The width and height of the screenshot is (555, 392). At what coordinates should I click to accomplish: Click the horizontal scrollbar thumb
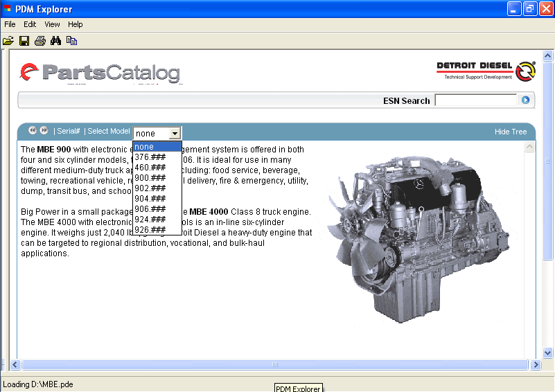pos(274,364)
